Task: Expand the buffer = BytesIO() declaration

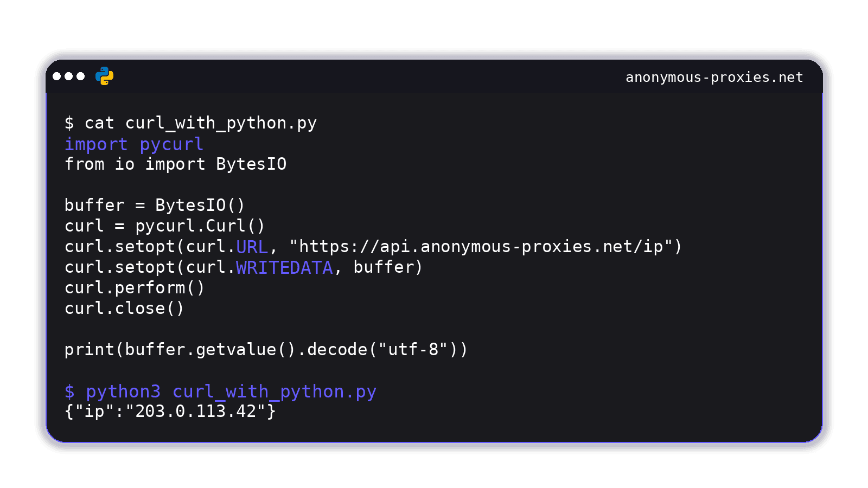Action: (154, 205)
